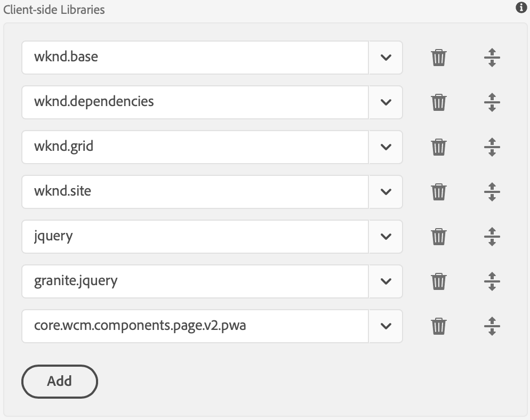
Task: Click the delete icon for wknd.grid
Action: coord(438,147)
